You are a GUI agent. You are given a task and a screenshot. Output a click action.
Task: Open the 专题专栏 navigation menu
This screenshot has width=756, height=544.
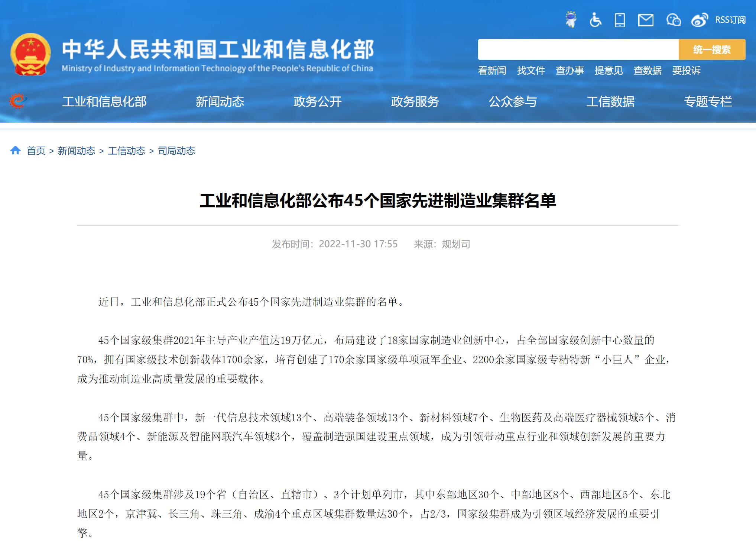[708, 102]
